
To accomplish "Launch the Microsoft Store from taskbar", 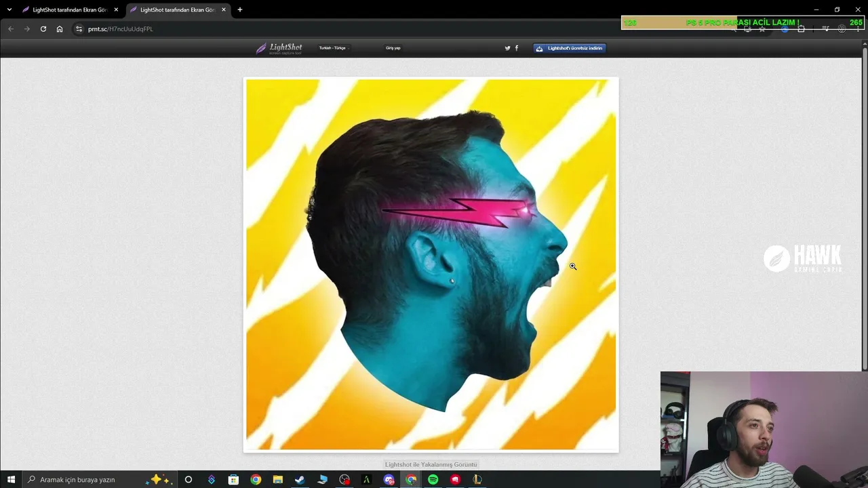I will click(233, 479).
